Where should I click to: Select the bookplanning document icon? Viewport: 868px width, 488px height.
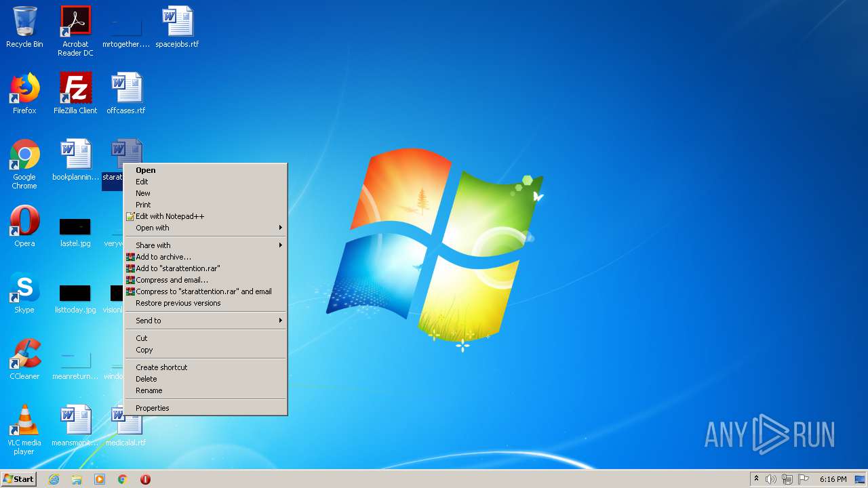point(75,160)
